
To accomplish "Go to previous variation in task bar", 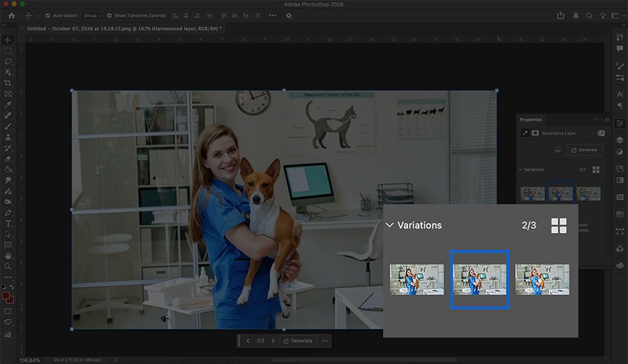I will [248, 341].
